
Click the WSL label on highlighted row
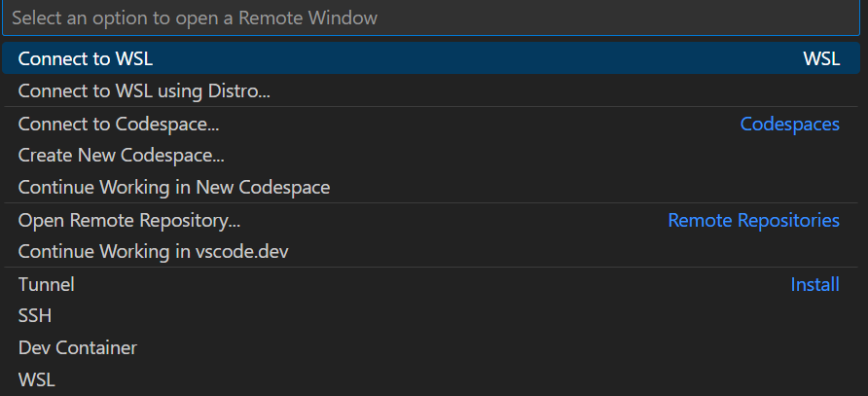click(x=821, y=58)
